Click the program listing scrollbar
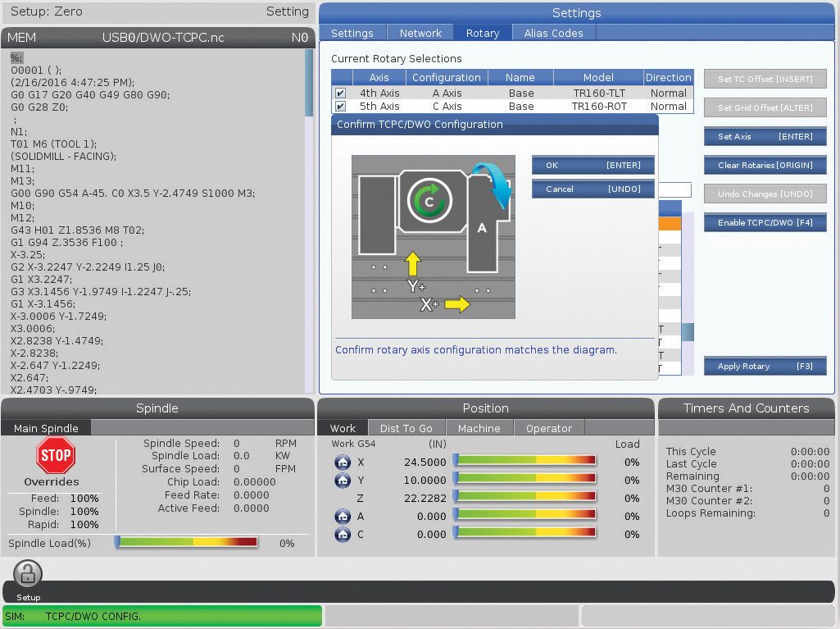840x629 pixels. tap(309, 82)
